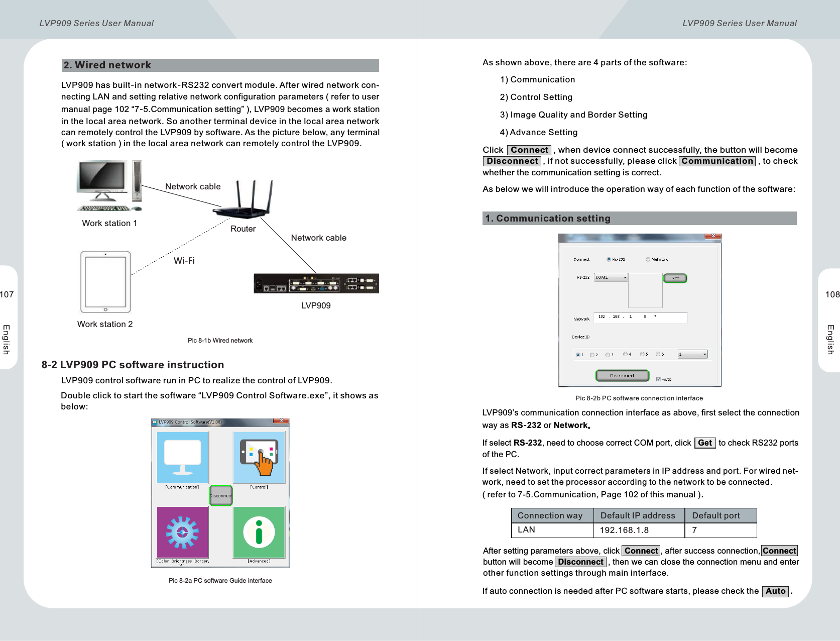Click list item '4) Advance Setting'
This screenshot has height=641, width=840.
pos(539,132)
